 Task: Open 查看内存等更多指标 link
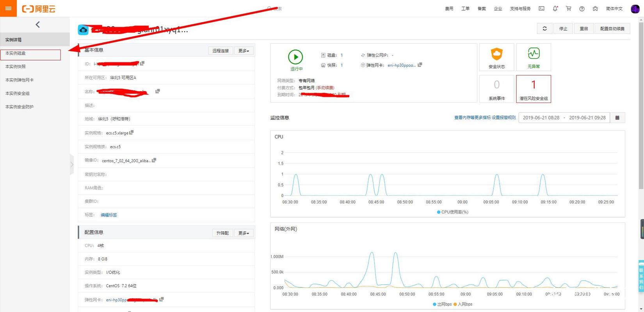(472, 118)
